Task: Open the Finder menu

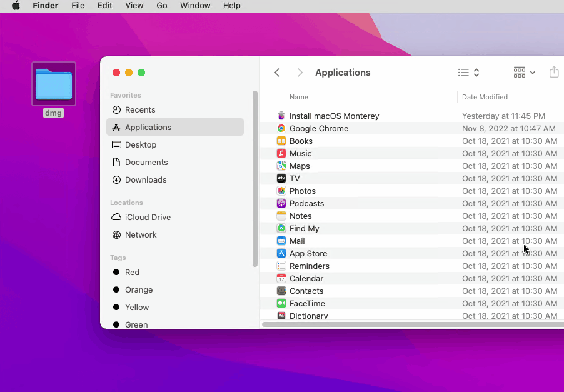Action: [45, 6]
